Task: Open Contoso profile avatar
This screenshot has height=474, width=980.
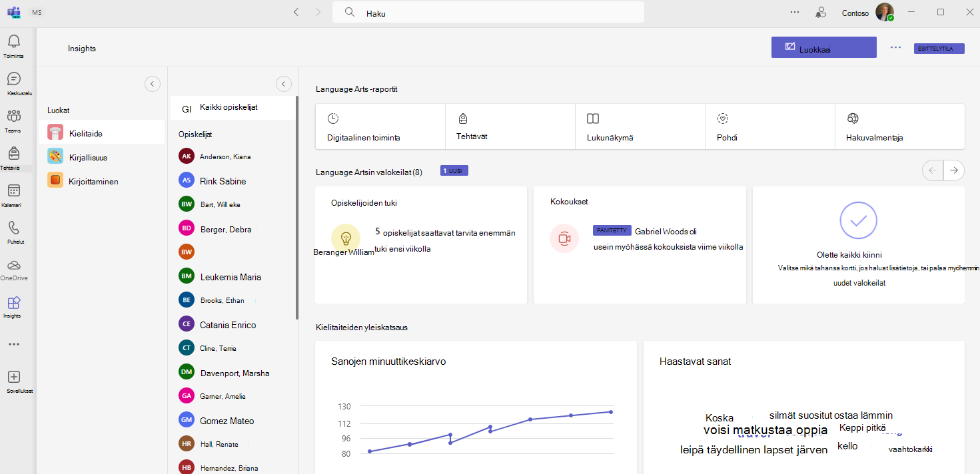Action: click(x=885, y=12)
